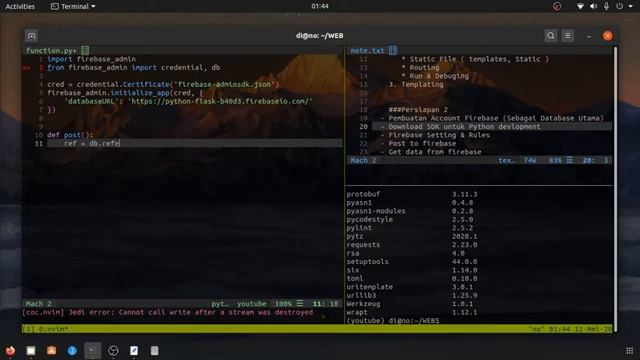Open a new terminal tab with the titlebar icon

pyautogui.click(x=31, y=36)
